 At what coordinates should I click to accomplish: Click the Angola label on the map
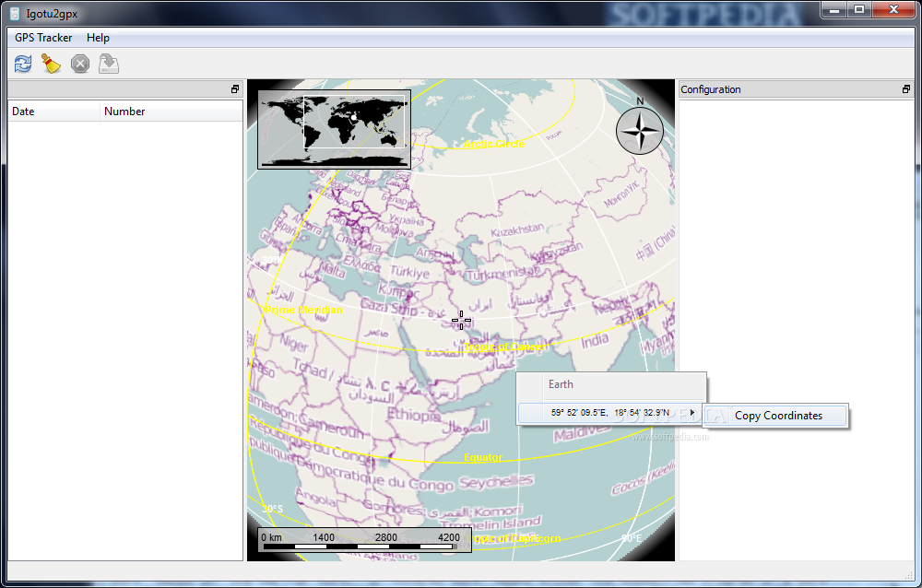click(x=315, y=497)
